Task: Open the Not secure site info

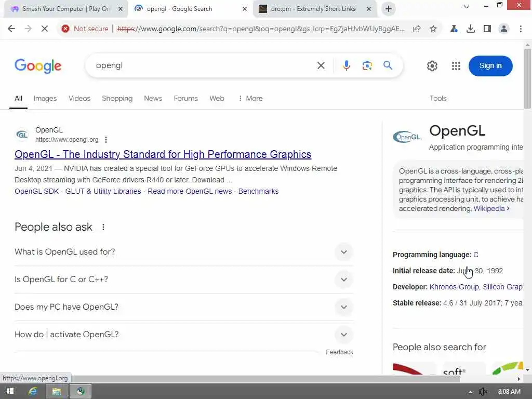Action: point(85,29)
